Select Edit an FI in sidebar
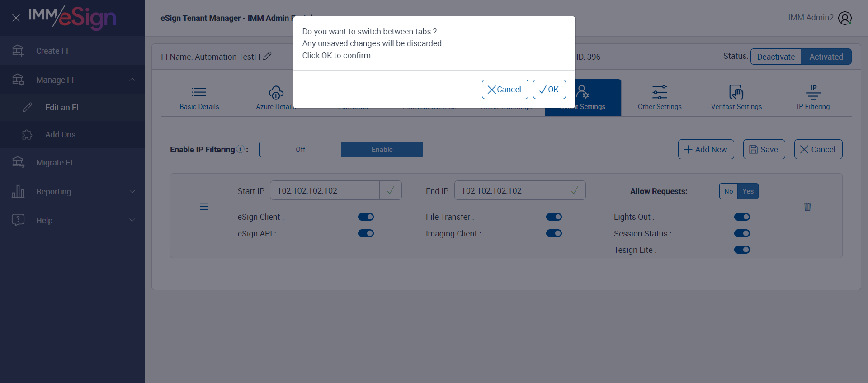Viewport: 868px width, 383px height. [x=72, y=107]
